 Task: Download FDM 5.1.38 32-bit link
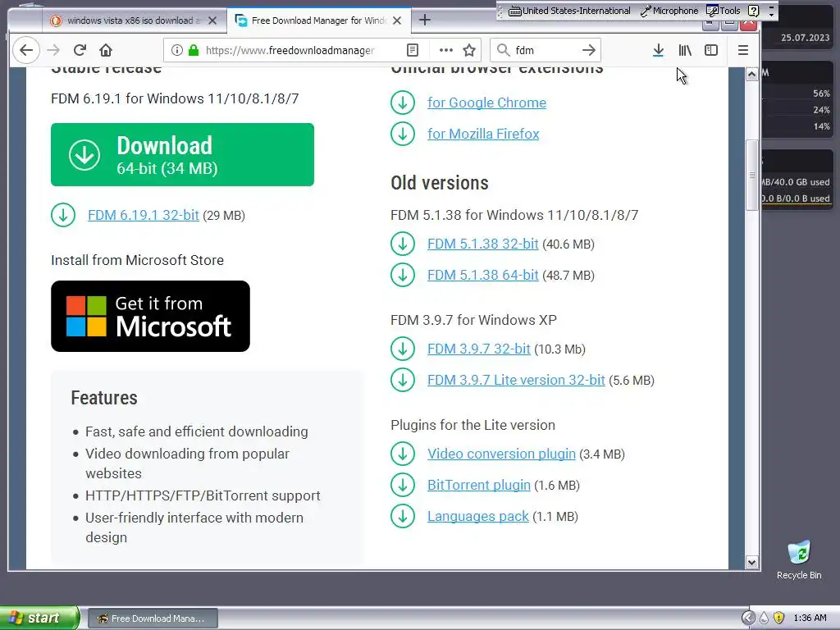click(482, 244)
